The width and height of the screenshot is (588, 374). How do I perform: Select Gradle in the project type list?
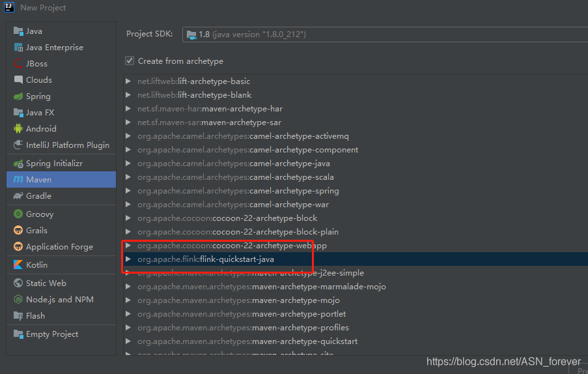tap(38, 196)
